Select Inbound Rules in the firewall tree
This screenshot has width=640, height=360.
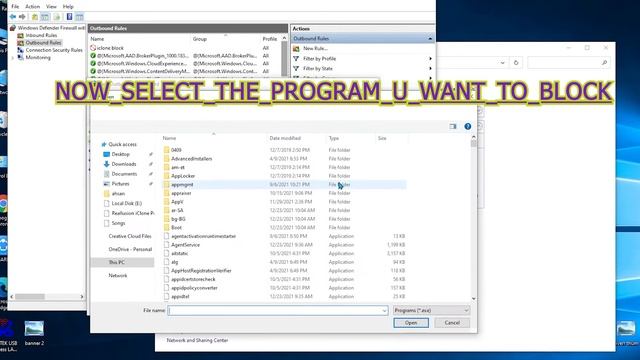[x=41, y=36]
